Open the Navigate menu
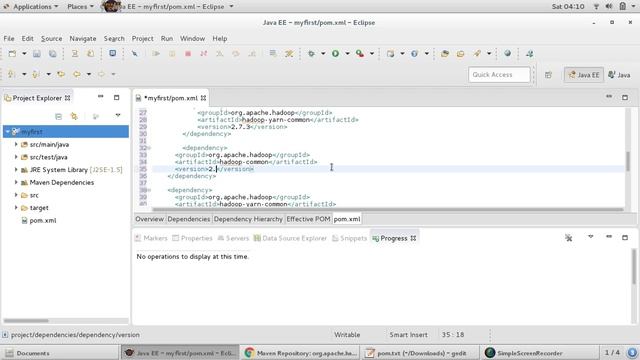This screenshot has height=360, width=640. tap(83, 38)
